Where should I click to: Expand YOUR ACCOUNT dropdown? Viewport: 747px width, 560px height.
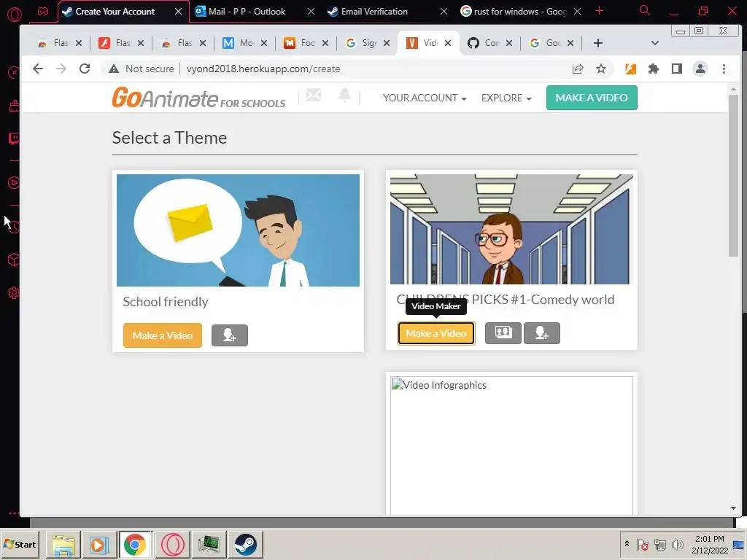click(425, 98)
